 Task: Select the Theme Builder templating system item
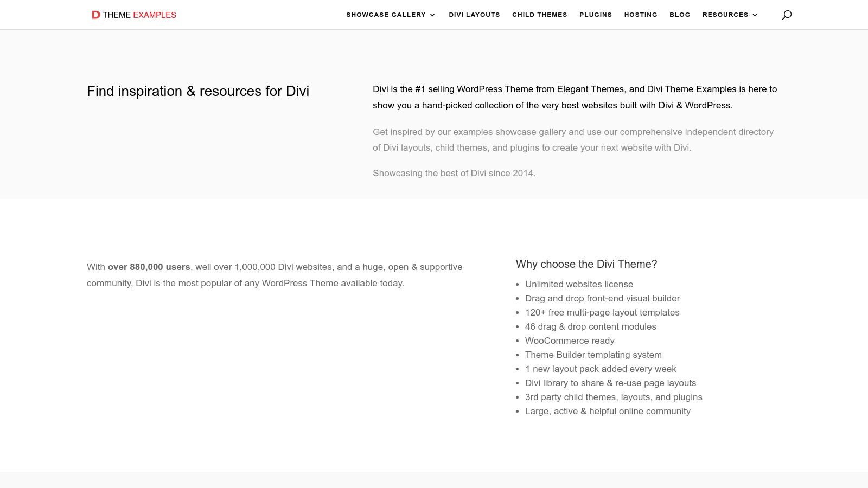pos(593,355)
